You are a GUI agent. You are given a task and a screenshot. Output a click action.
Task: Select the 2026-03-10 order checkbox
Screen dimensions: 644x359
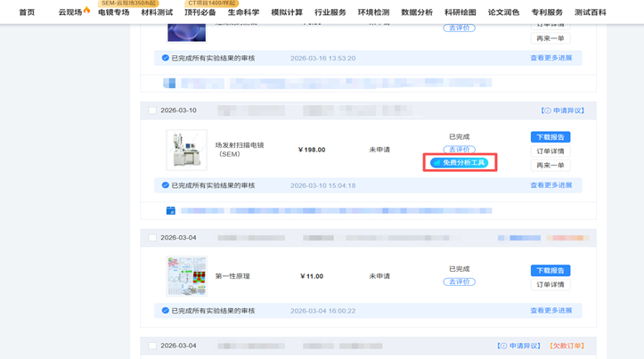tap(152, 110)
